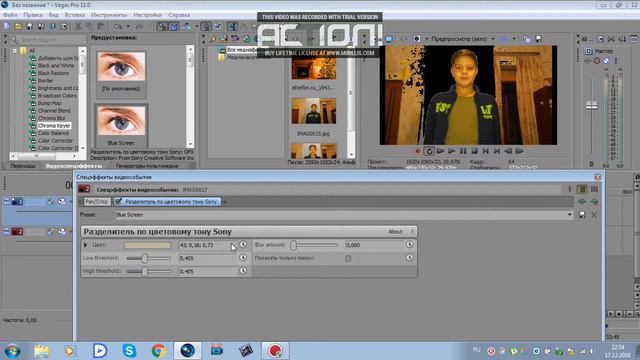The image size is (640, 360).
Task: Undo last action using toolbar arrow icon
Action: tap(118, 27)
